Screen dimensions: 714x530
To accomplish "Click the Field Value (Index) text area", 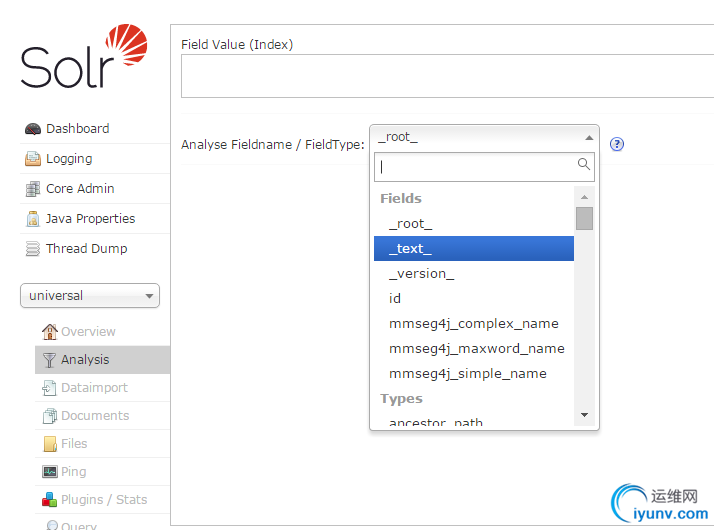I will click(448, 76).
